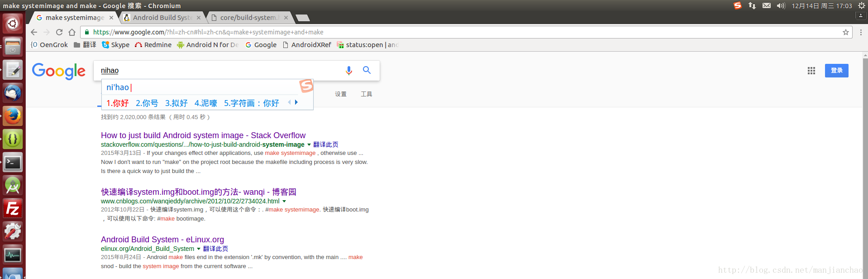This screenshot has height=279, width=868.
Task: Expand dropdown next to cnblogs.com result URL
Action: tap(284, 201)
